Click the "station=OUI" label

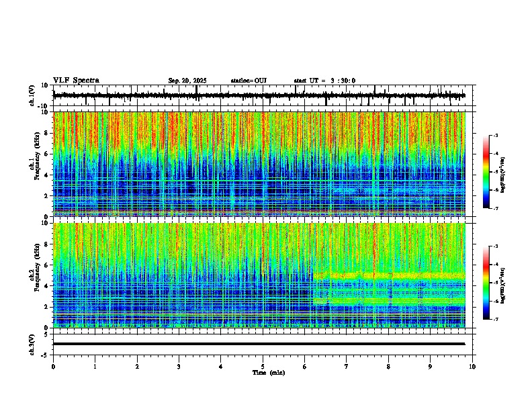pyautogui.click(x=249, y=81)
